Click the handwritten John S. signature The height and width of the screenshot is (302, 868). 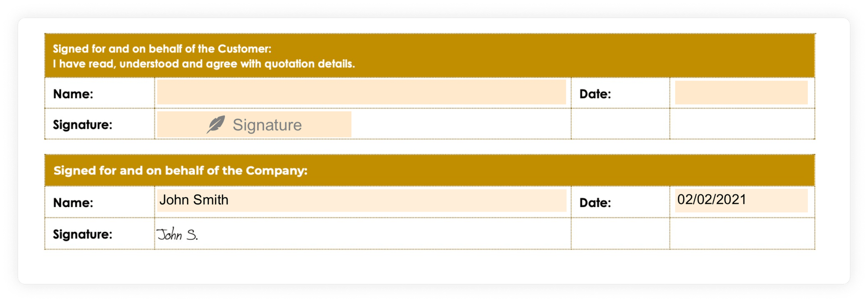pyautogui.click(x=177, y=234)
